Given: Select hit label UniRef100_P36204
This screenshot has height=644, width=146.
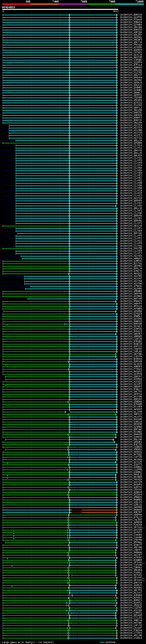Looking at the screenshot, I should click(131, 630).
